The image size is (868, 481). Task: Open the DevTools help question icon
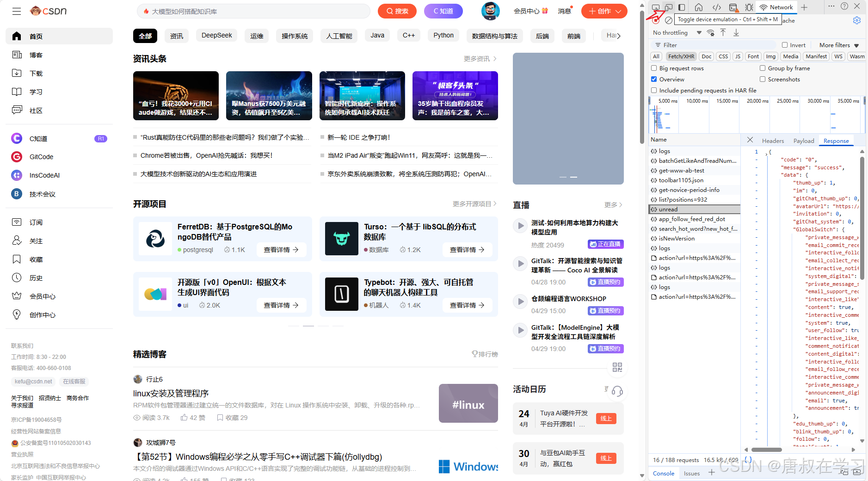pyautogui.click(x=844, y=6)
